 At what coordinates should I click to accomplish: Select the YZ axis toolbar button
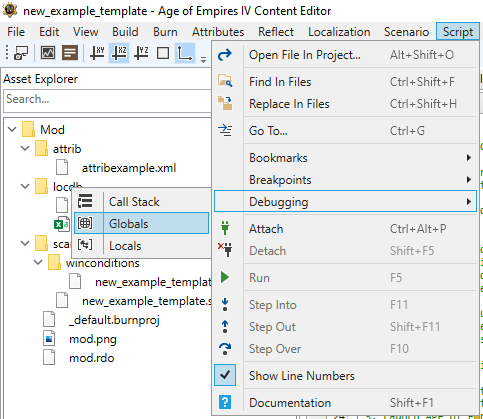point(141,53)
